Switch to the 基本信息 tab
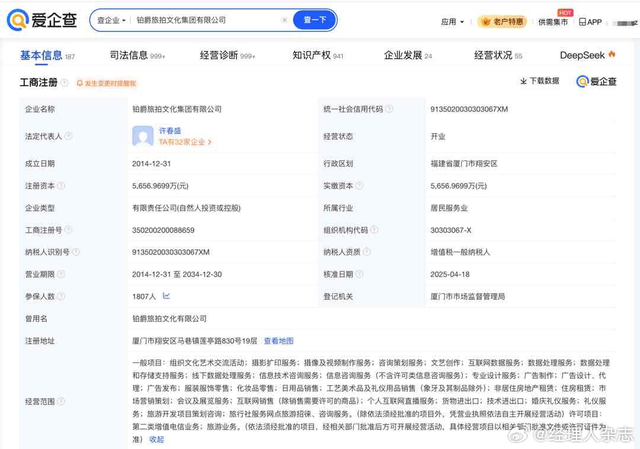Screen dimensions: 640x449 pos(47,55)
